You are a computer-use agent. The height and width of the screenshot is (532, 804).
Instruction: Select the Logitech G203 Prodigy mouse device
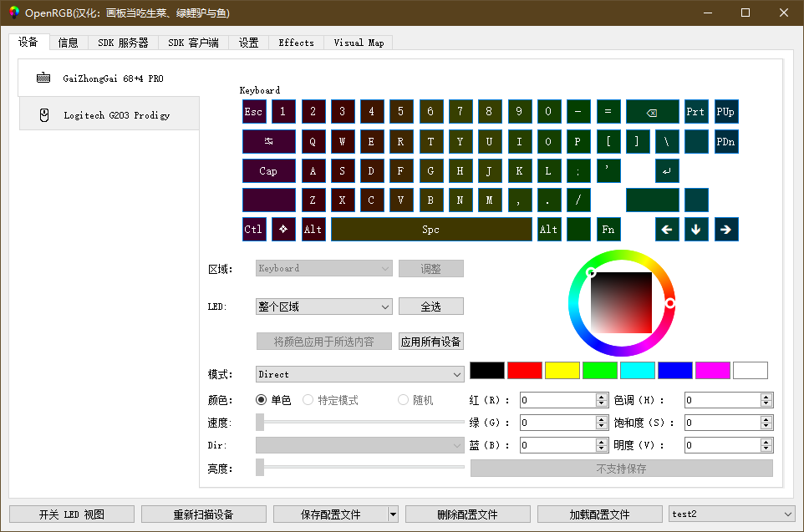tap(109, 115)
